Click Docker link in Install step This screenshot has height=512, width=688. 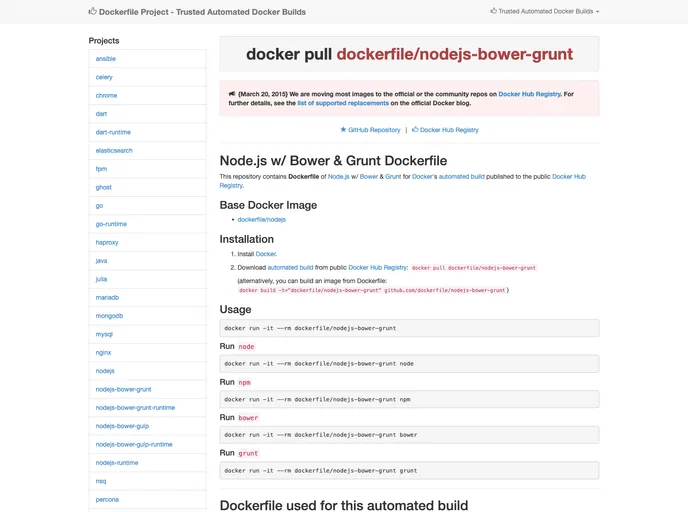266,254
